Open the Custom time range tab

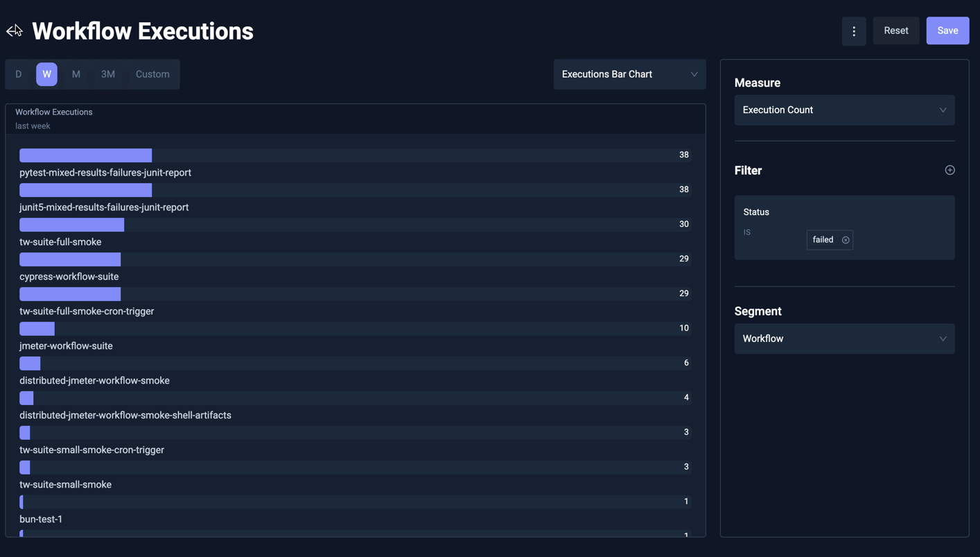[x=152, y=74]
